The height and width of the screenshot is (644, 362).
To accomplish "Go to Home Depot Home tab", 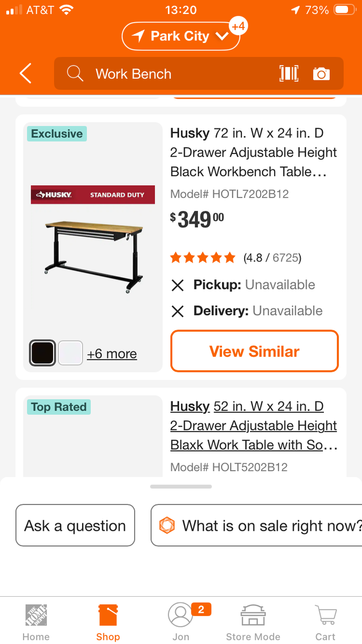I will (x=36, y=623).
